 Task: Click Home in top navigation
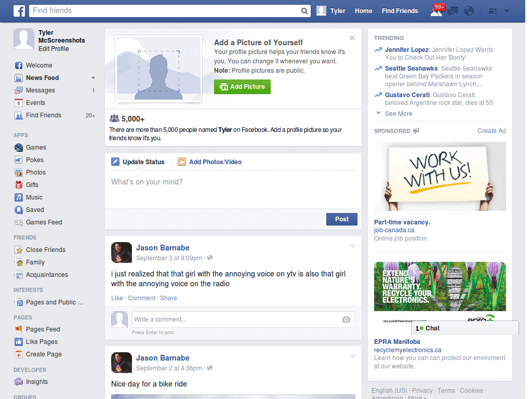point(363,11)
